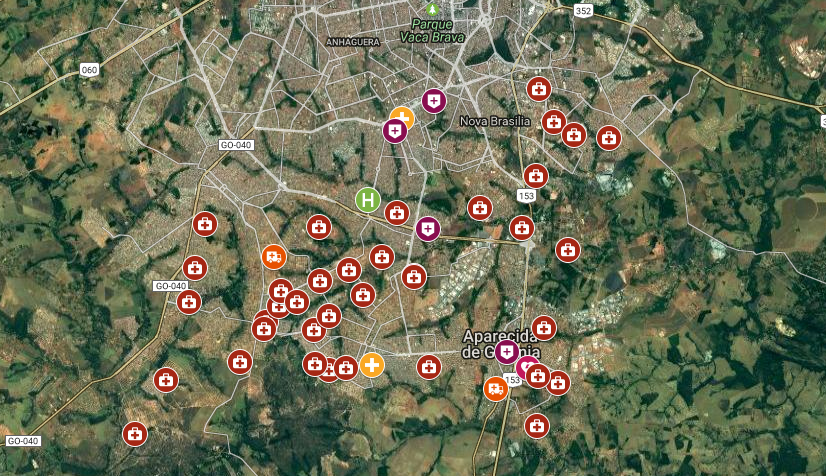Screen dimensions: 826x476
Task: Select the orange ambulance marker near route 153
Action: point(496,389)
